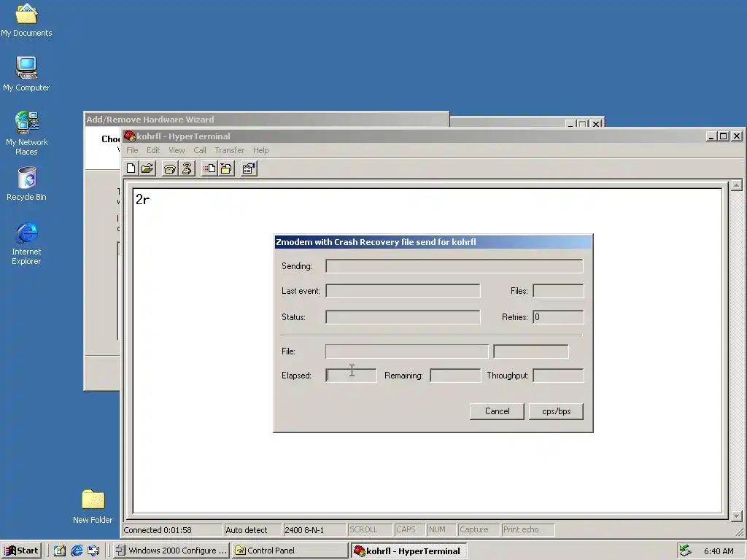Click the "2r" text in terminal

pyautogui.click(x=142, y=200)
